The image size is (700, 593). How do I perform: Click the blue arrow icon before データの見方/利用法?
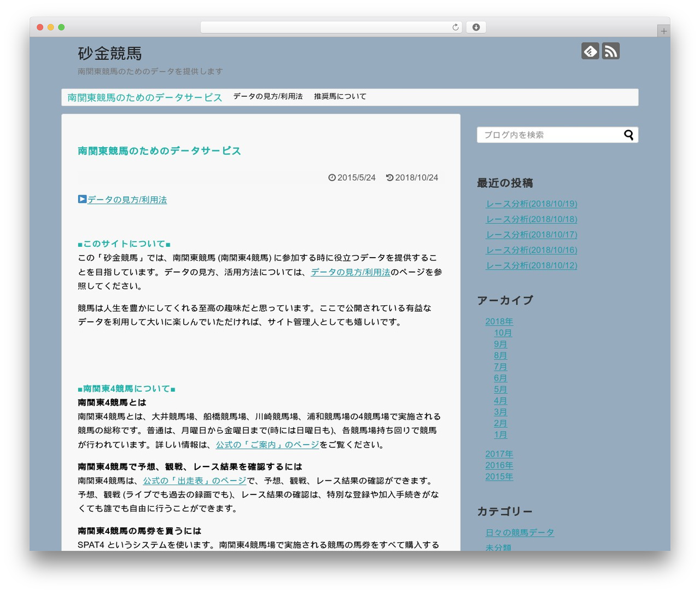pos(82,199)
